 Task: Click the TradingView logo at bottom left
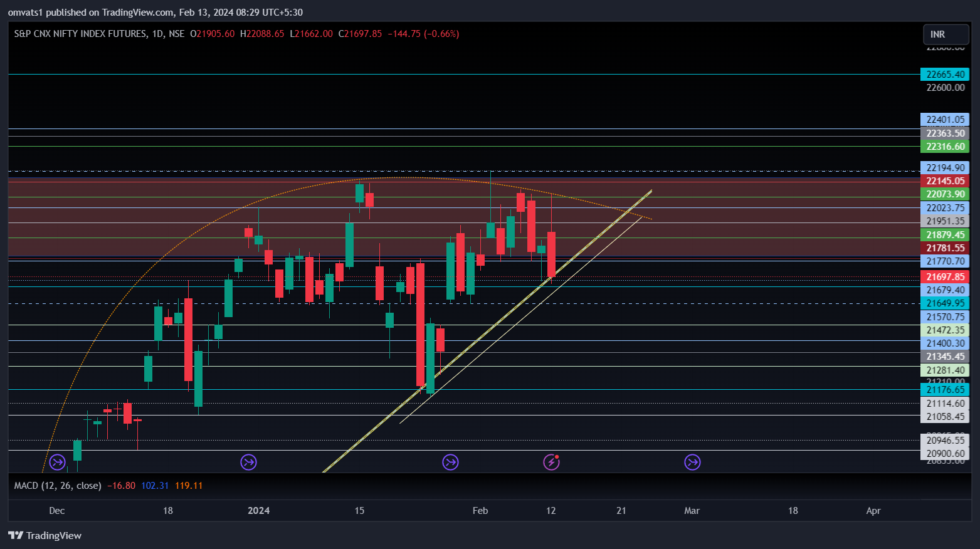(45, 535)
